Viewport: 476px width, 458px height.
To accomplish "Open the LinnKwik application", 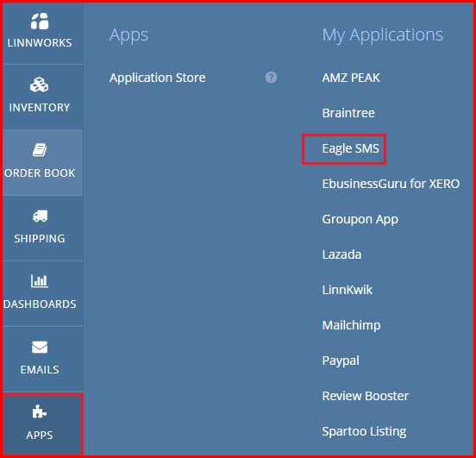I will click(x=347, y=290).
